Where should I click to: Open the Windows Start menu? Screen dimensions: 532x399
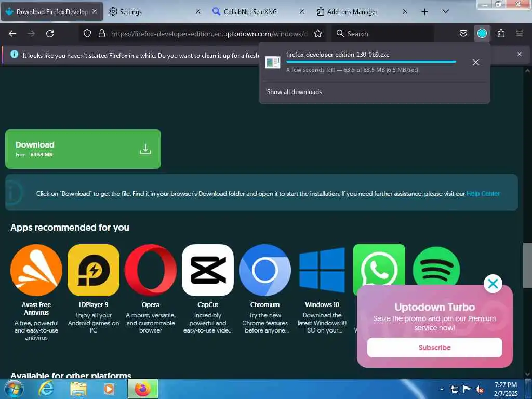14,389
